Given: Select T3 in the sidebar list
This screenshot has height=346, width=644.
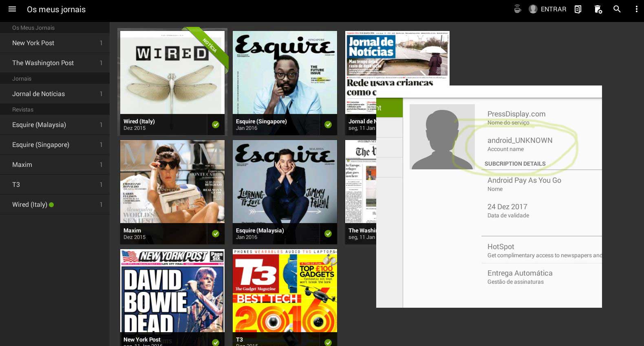Looking at the screenshot, I should pyautogui.click(x=55, y=184).
